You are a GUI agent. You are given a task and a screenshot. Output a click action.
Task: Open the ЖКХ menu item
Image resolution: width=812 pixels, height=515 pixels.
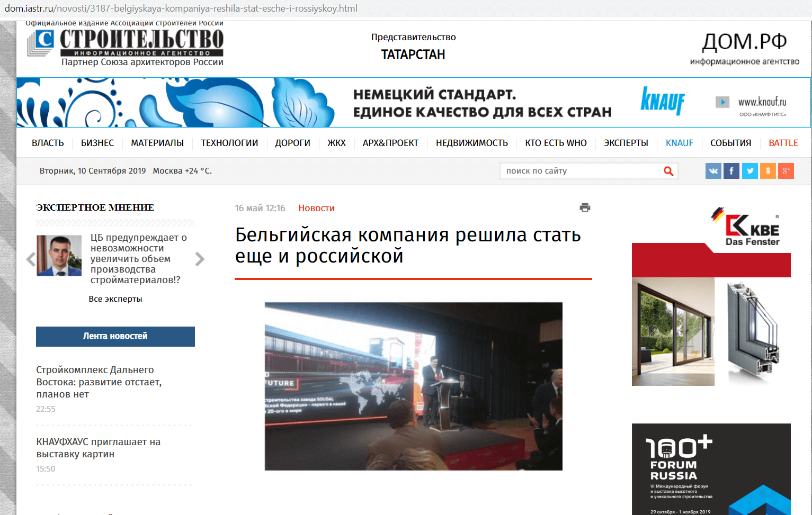(x=336, y=143)
